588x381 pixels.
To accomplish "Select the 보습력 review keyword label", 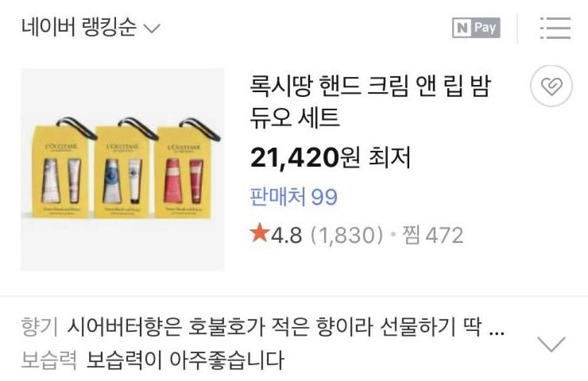I will coord(48,360).
